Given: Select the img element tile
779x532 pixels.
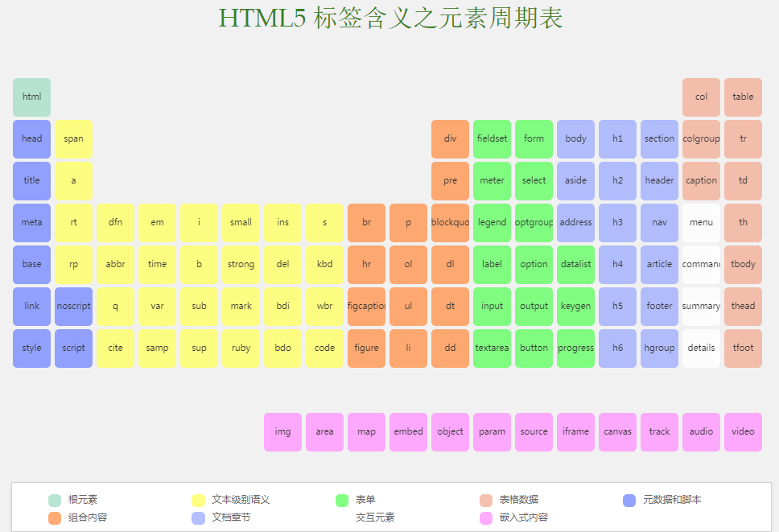Looking at the screenshot, I should pyautogui.click(x=282, y=431).
